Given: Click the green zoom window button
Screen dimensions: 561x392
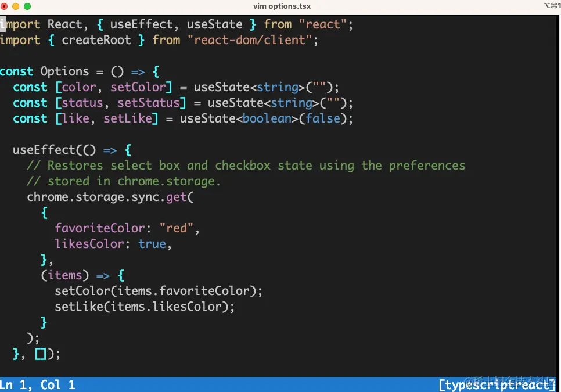Looking at the screenshot, I should coord(27,6).
